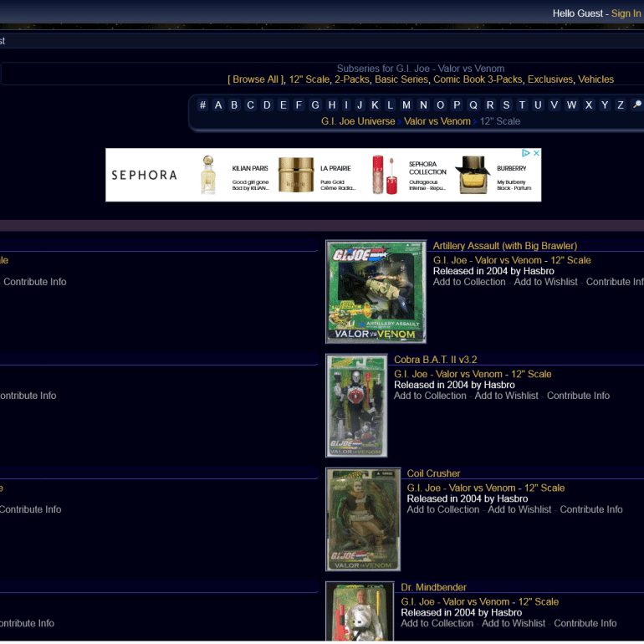Add Coil Crusher to Wishlist
Viewport: 644px width, 644px height.
519,509
